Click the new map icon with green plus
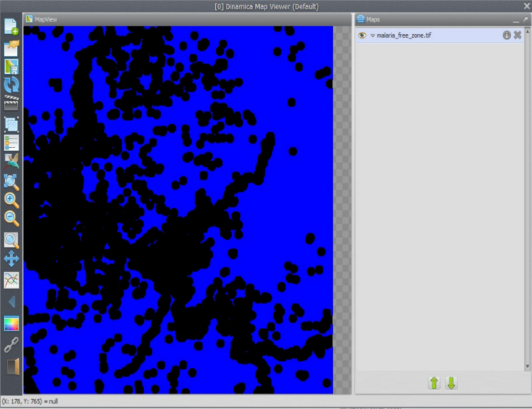Screen dimensions: 532x409 tap(12, 27)
